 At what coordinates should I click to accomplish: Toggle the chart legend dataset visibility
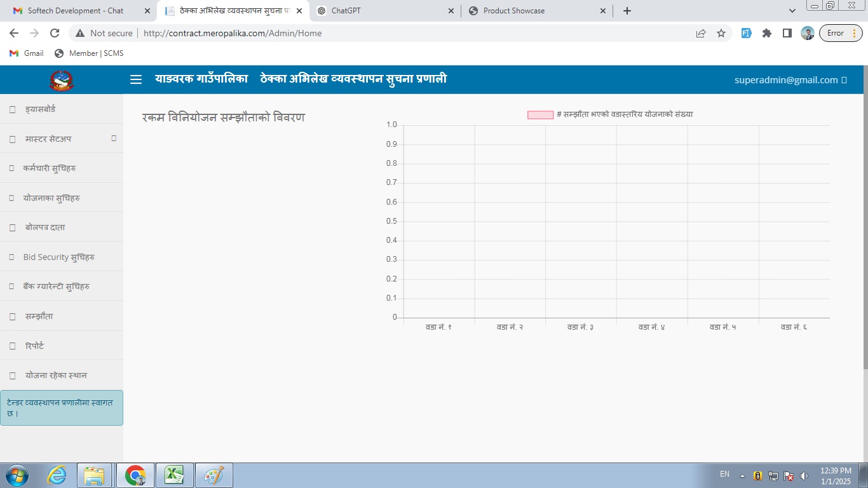click(x=540, y=114)
